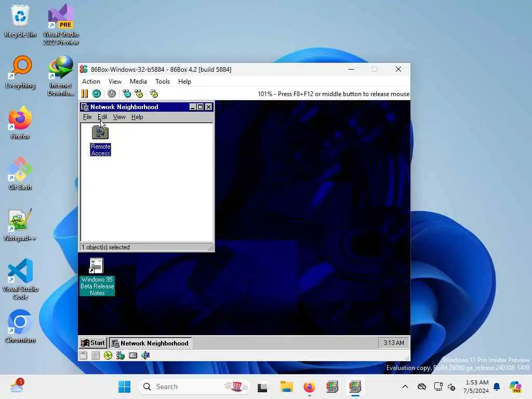Open Copilot Preview icon in taskbar corner

[x=515, y=387]
